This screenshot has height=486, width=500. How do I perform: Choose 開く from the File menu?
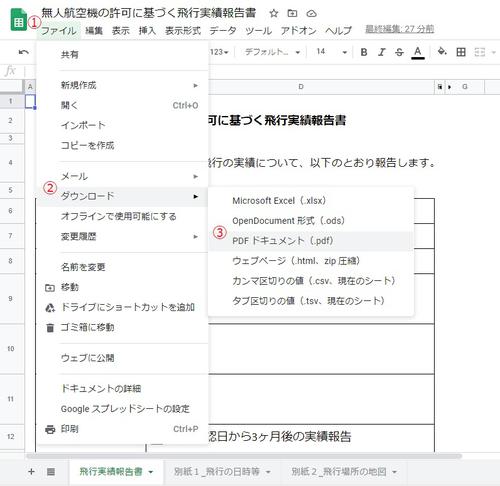click(123, 105)
